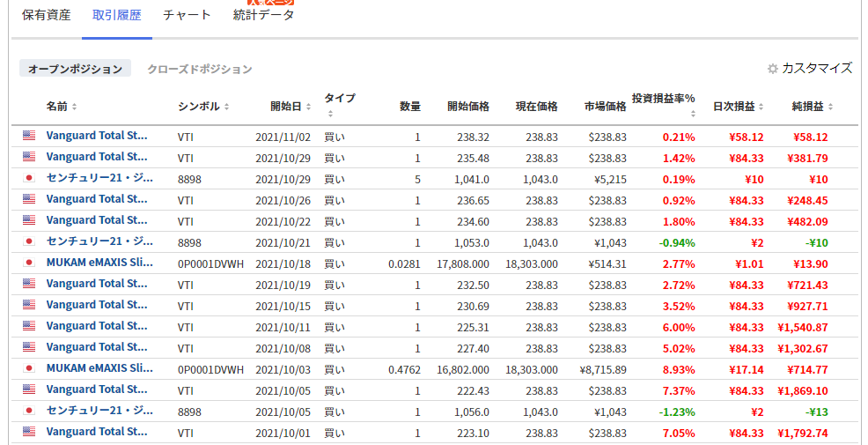Open MUKAM eMAXIS Sli... link dated 2021/10/18

(99, 263)
